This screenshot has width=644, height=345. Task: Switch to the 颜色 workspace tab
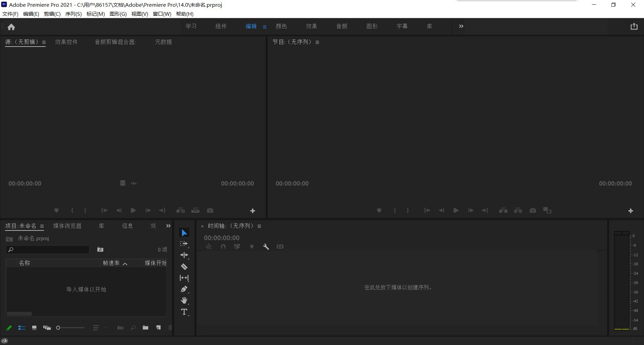click(281, 26)
